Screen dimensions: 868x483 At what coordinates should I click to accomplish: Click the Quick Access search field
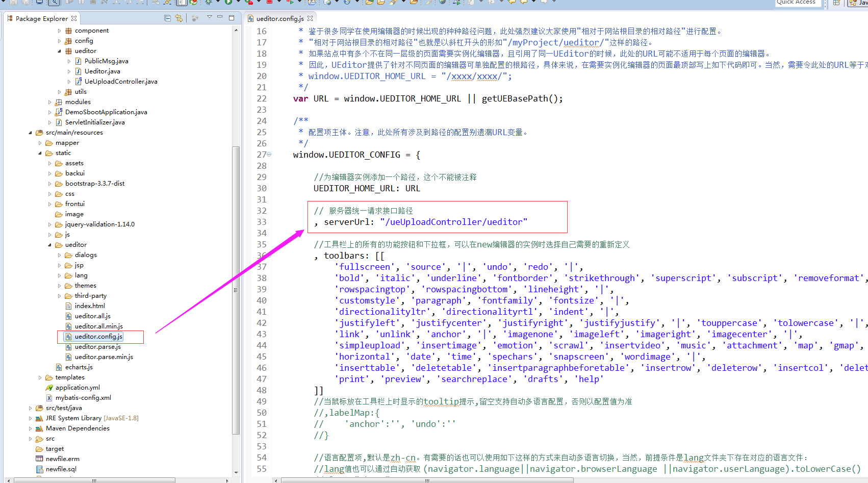pyautogui.click(x=798, y=2)
